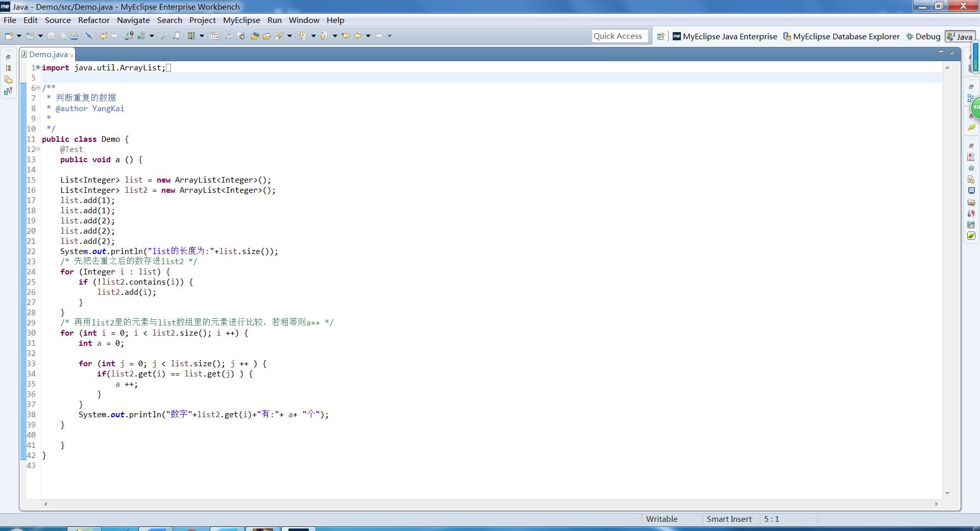Image resolution: width=980 pixels, height=531 pixels.
Task: Click the yellow undo arrow icon
Action: (103, 36)
